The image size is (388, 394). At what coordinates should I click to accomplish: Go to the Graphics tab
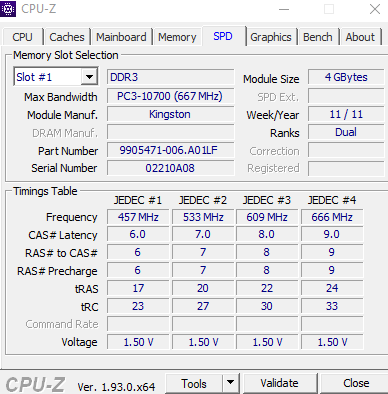pos(271,37)
